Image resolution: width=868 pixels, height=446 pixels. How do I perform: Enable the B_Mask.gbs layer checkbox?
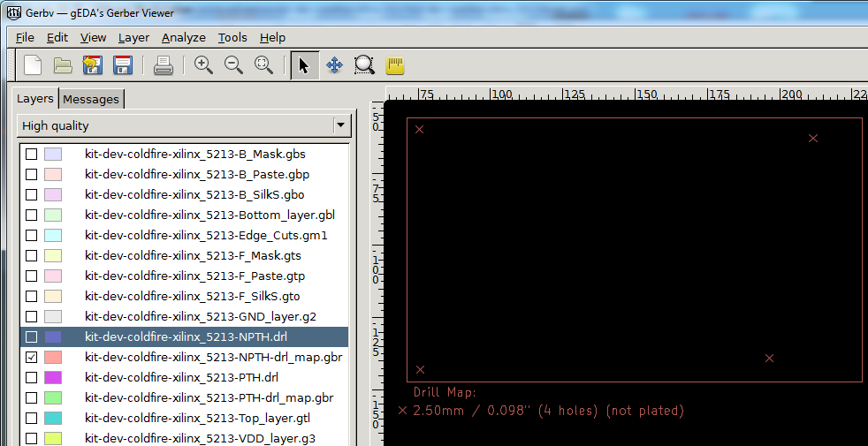32,155
